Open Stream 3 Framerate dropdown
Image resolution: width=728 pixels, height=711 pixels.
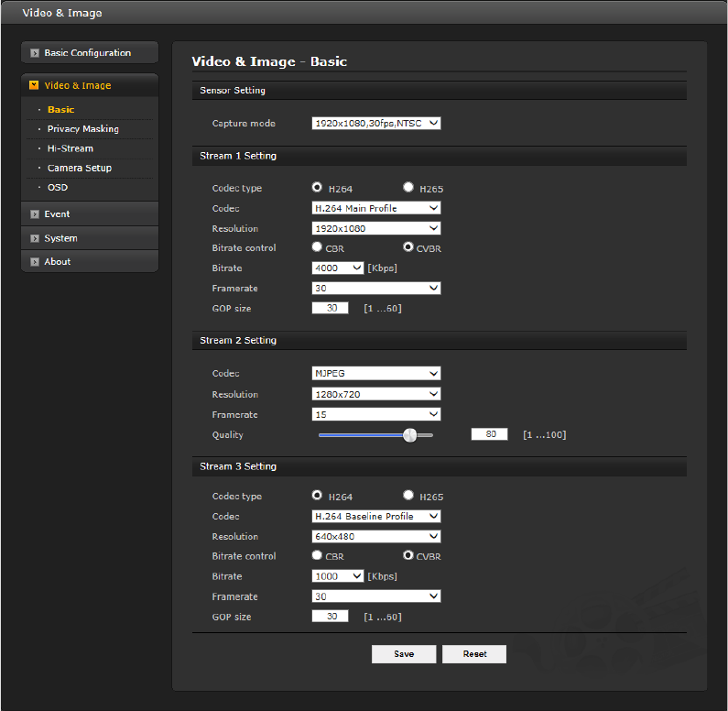click(376, 596)
